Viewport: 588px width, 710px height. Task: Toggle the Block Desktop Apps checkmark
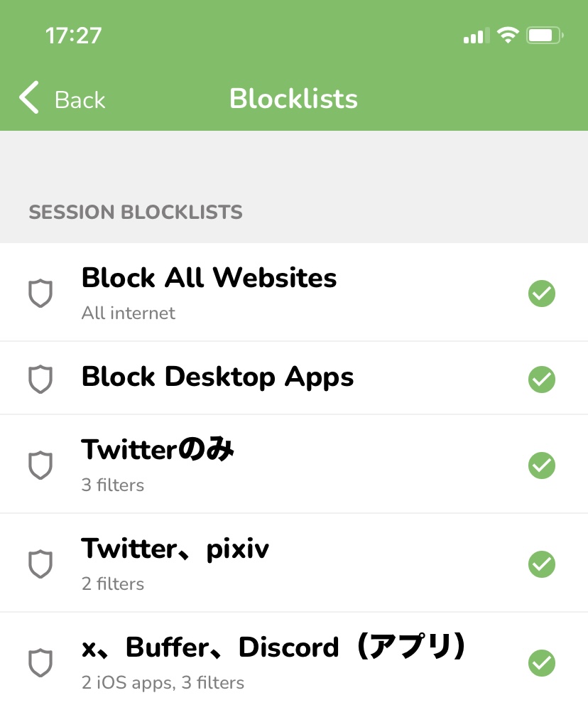[x=542, y=379]
